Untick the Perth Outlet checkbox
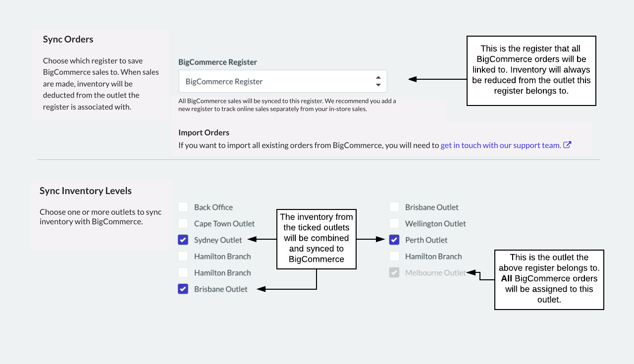The height and width of the screenshot is (364, 634). [394, 240]
